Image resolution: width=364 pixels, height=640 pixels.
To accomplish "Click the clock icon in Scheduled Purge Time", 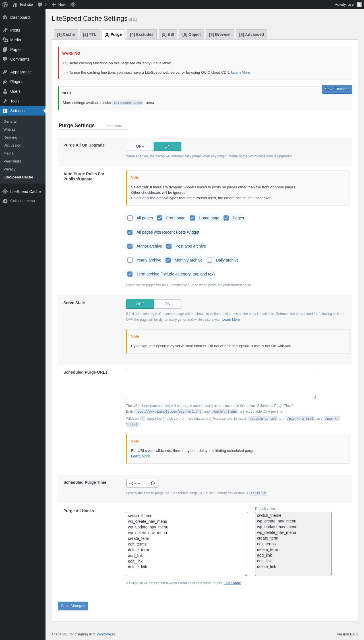I will (x=153, y=483).
